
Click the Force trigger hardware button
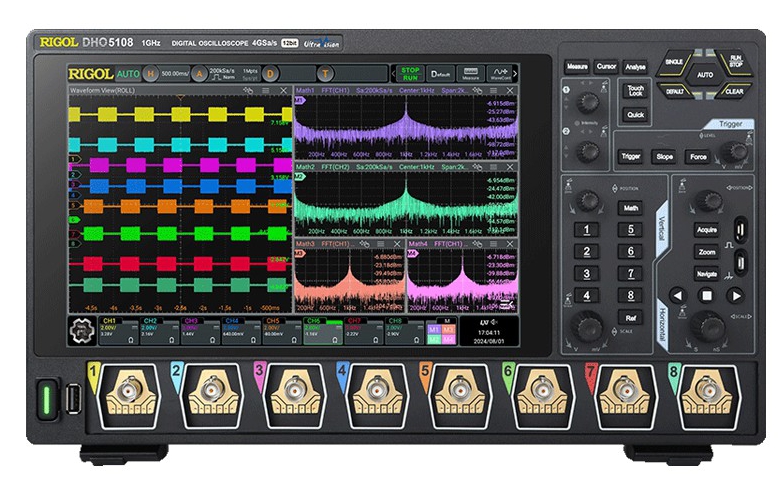(698, 156)
